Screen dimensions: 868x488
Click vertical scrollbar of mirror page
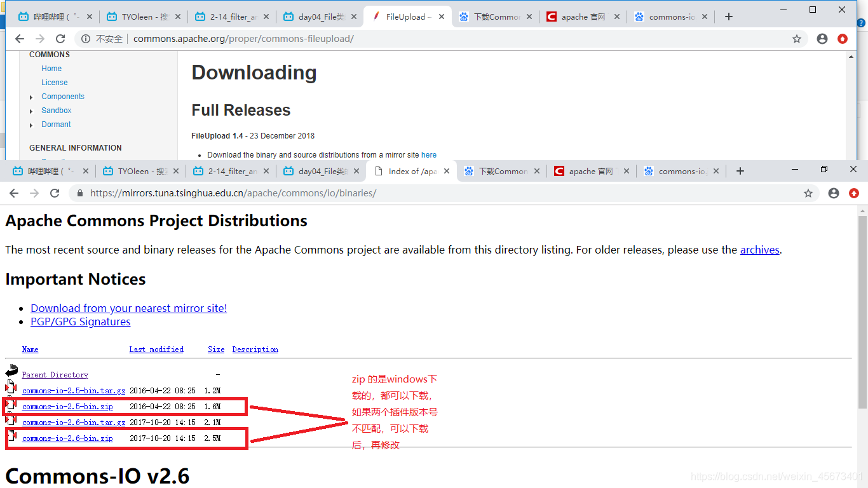(x=862, y=311)
